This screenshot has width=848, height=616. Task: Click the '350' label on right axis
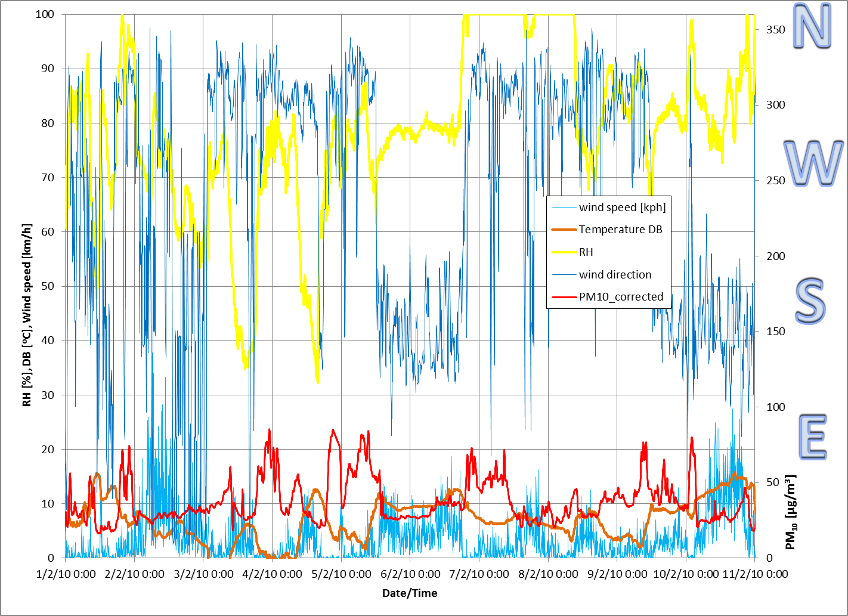[x=775, y=30]
